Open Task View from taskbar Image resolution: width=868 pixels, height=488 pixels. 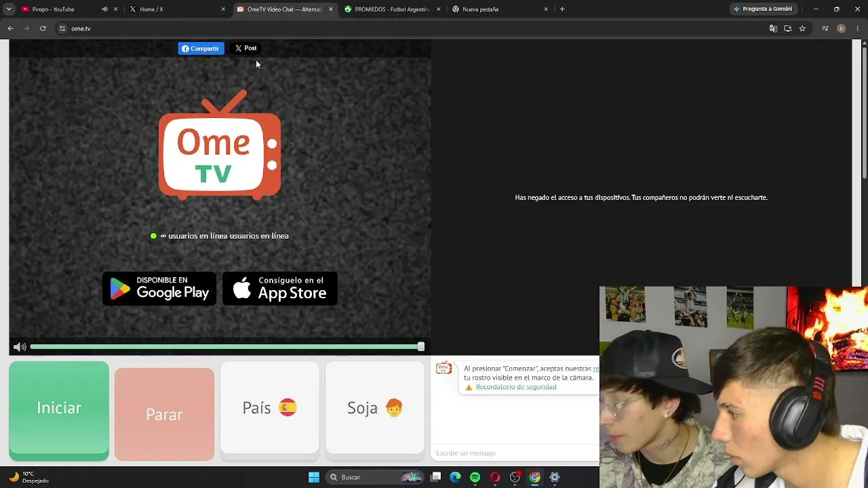tap(436, 477)
